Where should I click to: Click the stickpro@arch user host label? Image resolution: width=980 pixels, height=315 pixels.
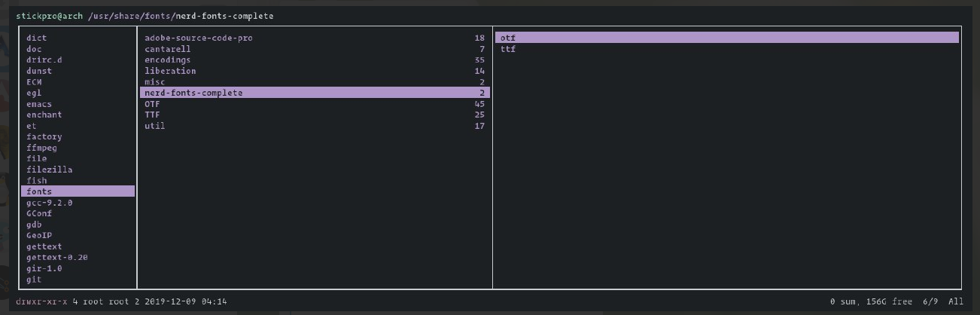(50, 16)
